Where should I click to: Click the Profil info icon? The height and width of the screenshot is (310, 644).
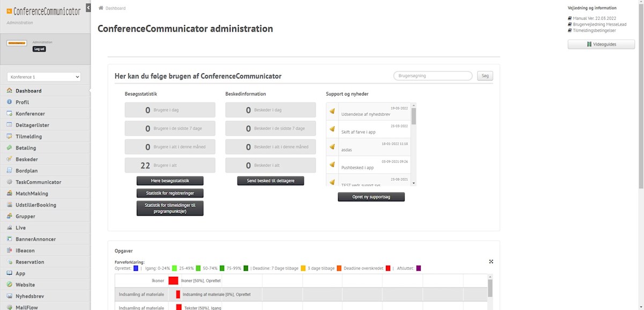10,102
